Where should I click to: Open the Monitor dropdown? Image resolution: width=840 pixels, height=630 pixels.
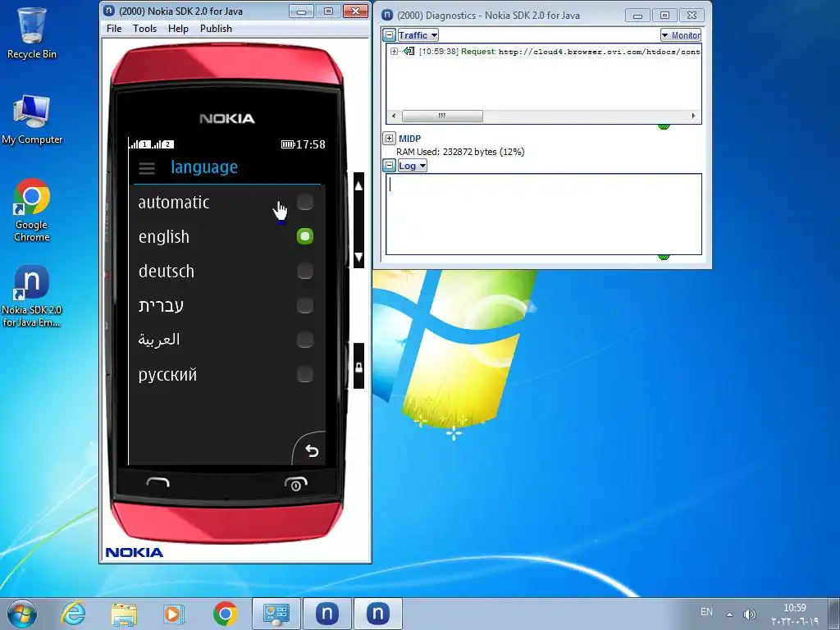[680, 35]
